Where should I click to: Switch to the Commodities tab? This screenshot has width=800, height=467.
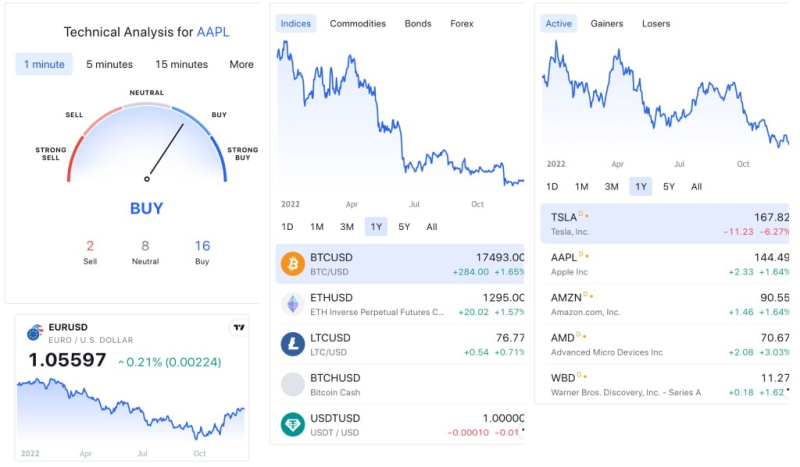pos(358,23)
